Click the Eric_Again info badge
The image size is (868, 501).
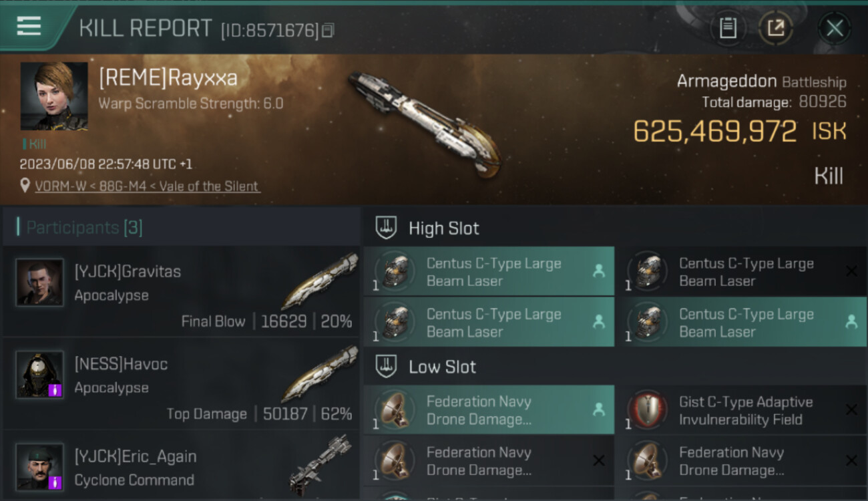coord(55,482)
